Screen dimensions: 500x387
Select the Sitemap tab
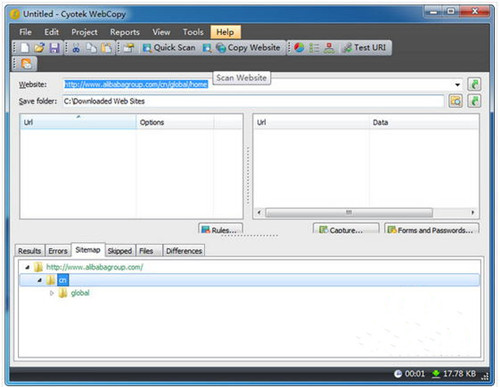[88, 250]
